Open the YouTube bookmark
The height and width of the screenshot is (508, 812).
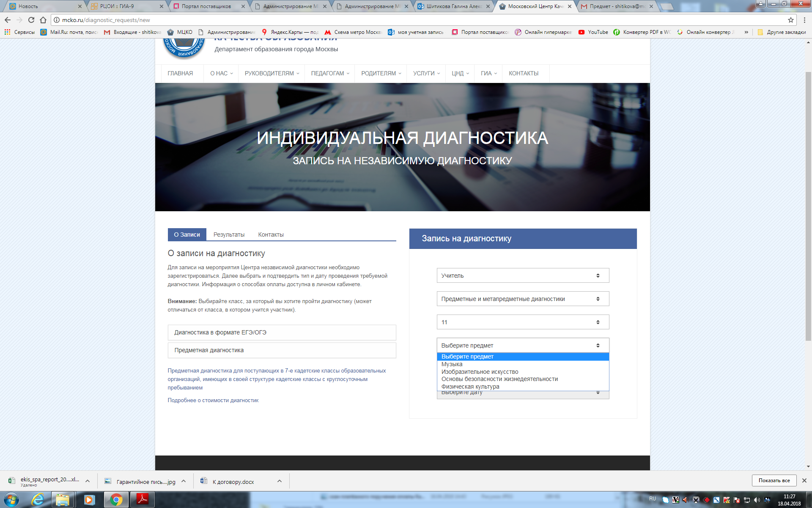point(593,32)
